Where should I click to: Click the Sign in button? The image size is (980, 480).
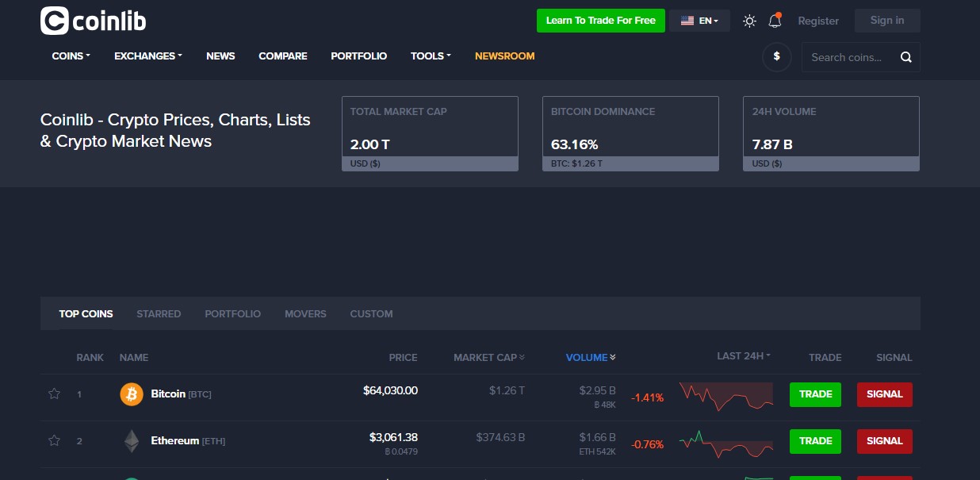pyautogui.click(x=887, y=21)
